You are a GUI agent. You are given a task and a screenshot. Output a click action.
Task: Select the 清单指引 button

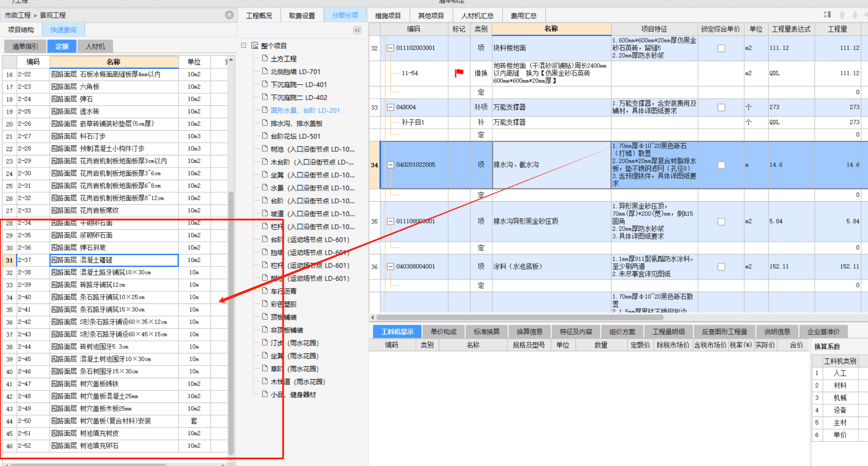(25, 46)
